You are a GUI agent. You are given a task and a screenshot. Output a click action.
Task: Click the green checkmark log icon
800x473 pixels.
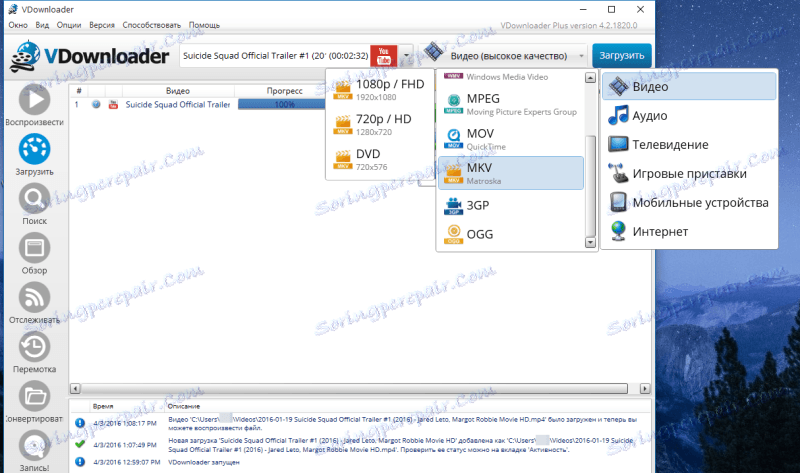[x=80, y=444]
